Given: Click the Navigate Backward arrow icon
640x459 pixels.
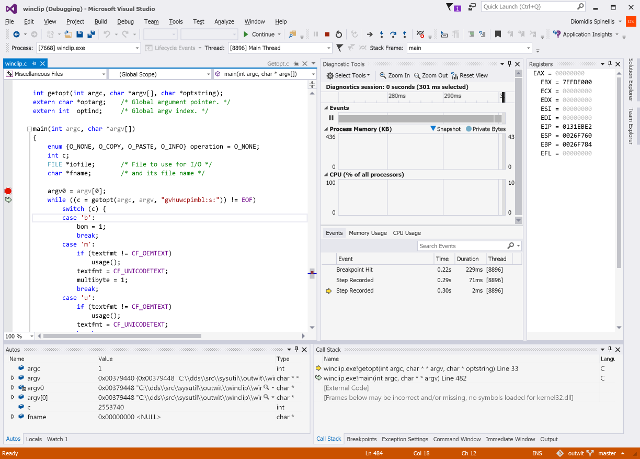Looking at the screenshot, I should (x=16, y=35).
